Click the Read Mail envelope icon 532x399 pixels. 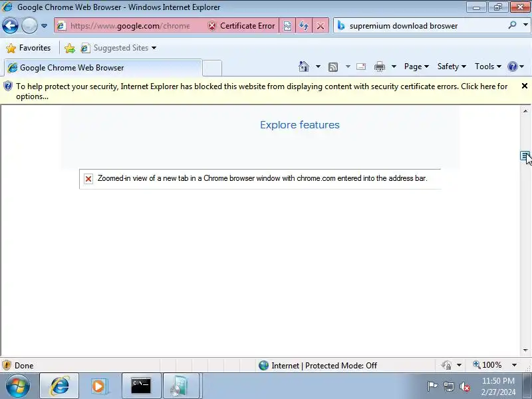(361, 66)
